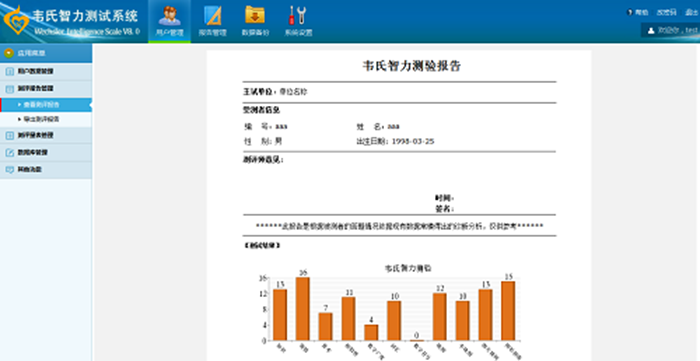The height and width of the screenshot is (361, 700).
Task: Click the Wechsler heart logo icon
Action: point(16,21)
